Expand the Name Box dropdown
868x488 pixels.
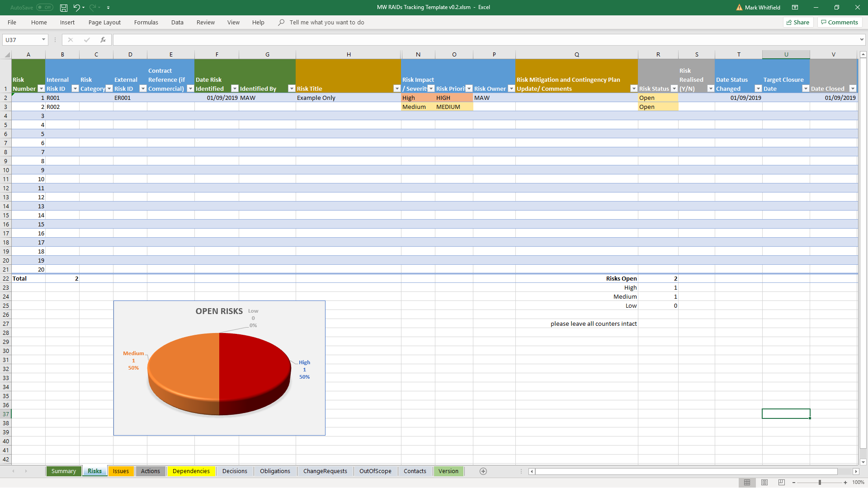[x=43, y=40]
